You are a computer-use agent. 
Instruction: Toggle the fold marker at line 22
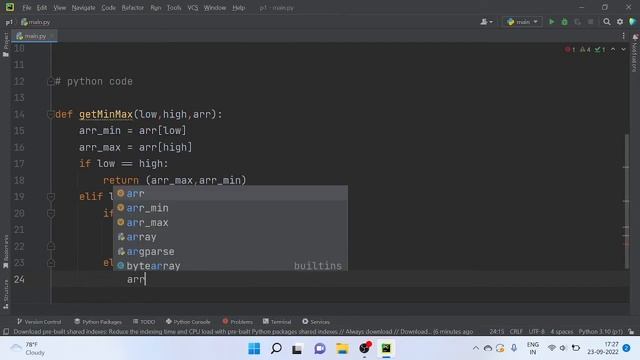51,246
